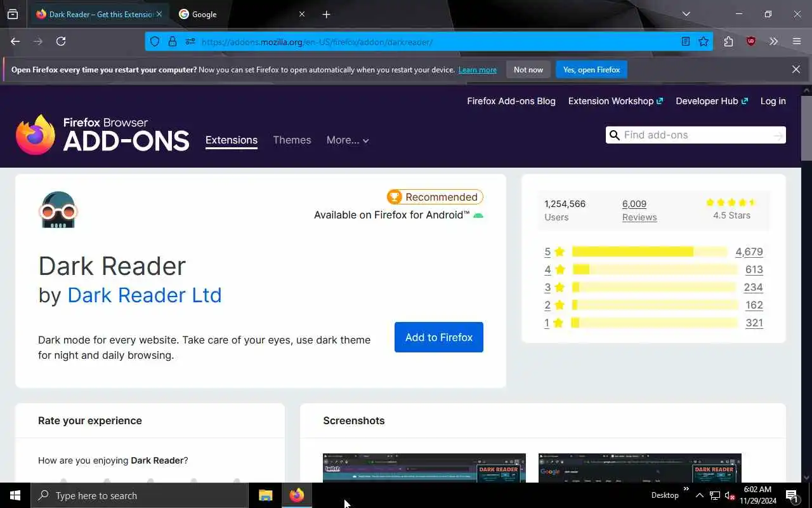This screenshot has height=508, width=812.
Task: Expand the More... navigation dropdown
Action: click(x=348, y=140)
